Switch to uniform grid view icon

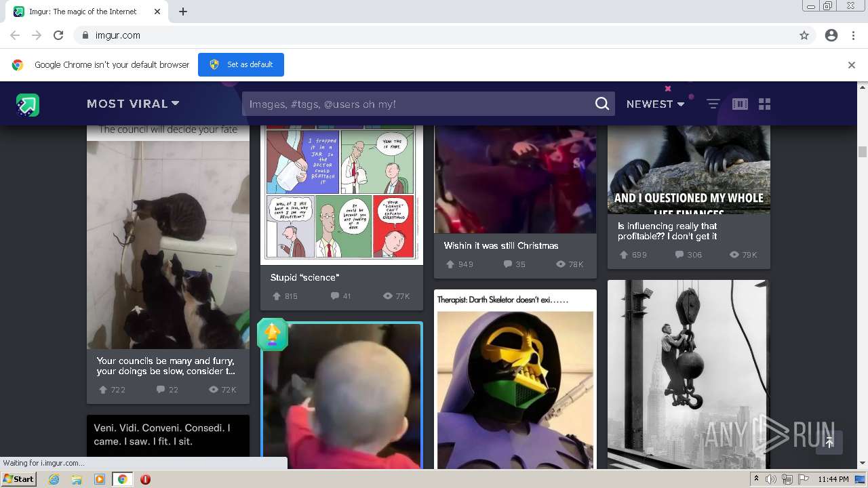click(x=765, y=104)
